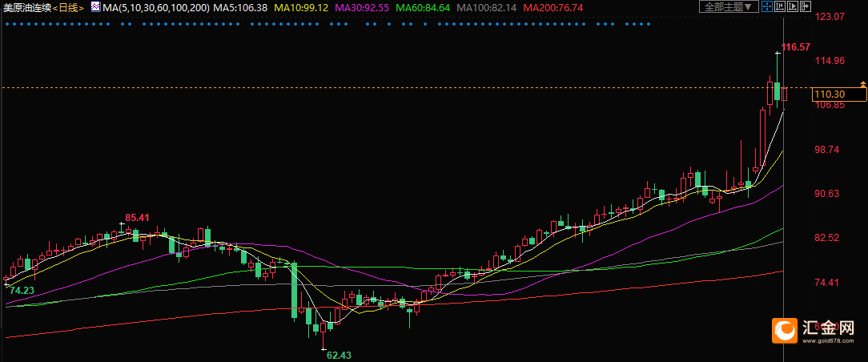The width and height of the screenshot is (868, 362).
Task: Click the MA60:84.64 value
Action: [423, 8]
